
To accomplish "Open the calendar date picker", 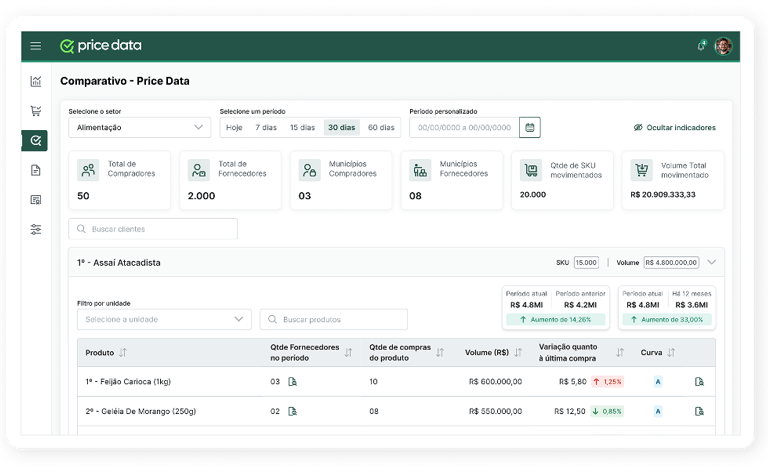I will [x=529, y=127].
